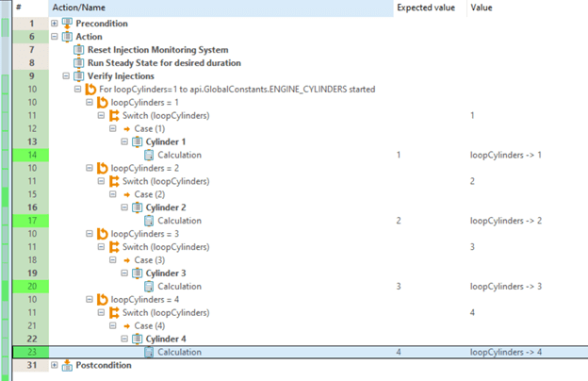
Task: Click the Switch icon in iteration 2
Action: point(114,181)
